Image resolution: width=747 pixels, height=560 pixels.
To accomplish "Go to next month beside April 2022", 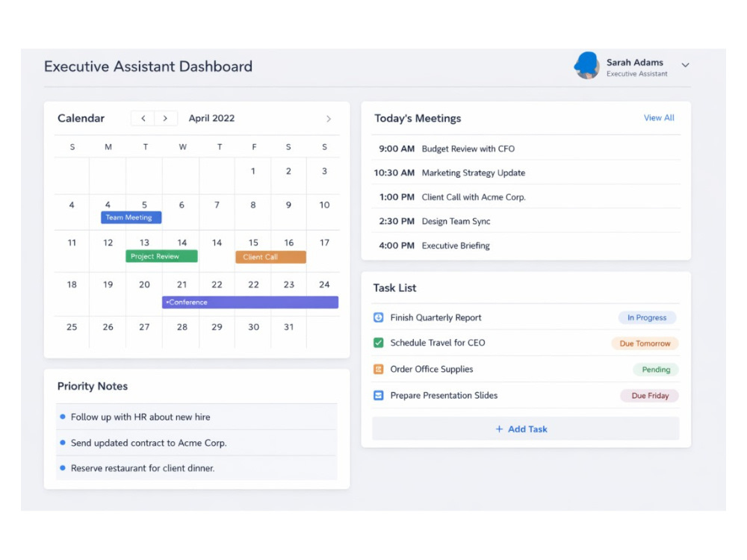I will [165, 118].
